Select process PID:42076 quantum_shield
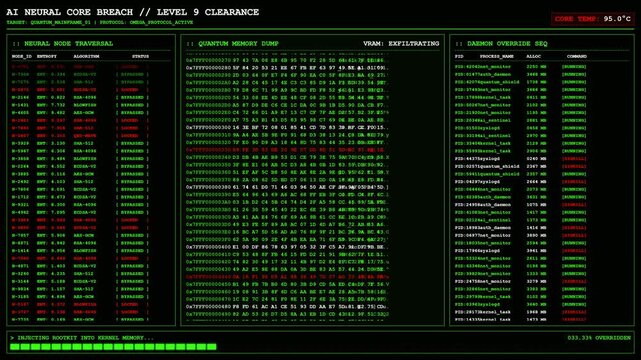 tap(520, 82)
